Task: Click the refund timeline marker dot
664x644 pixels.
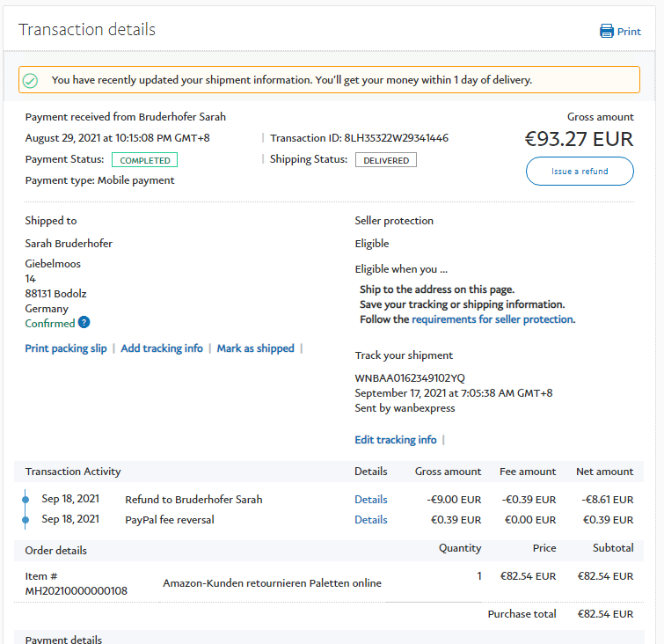Action: coord(26,500)
